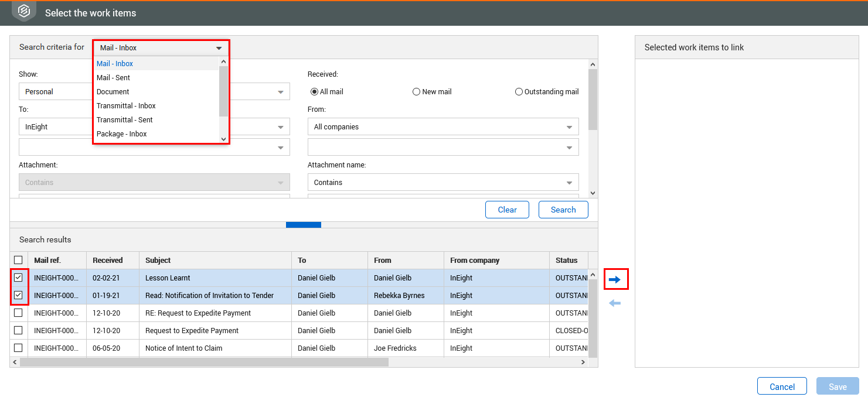868x404 pixels.
Task: Move checked mails right with blue arrow
Action: point(616,279)
